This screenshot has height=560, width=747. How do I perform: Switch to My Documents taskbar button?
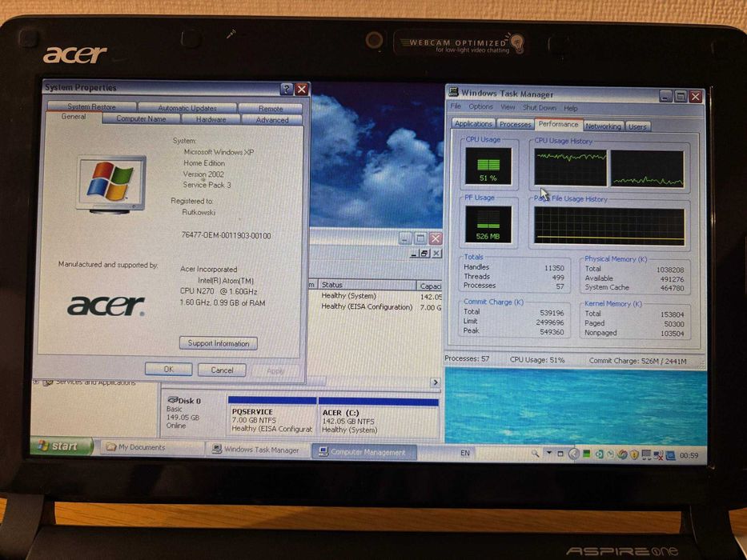tap(151, 448)
